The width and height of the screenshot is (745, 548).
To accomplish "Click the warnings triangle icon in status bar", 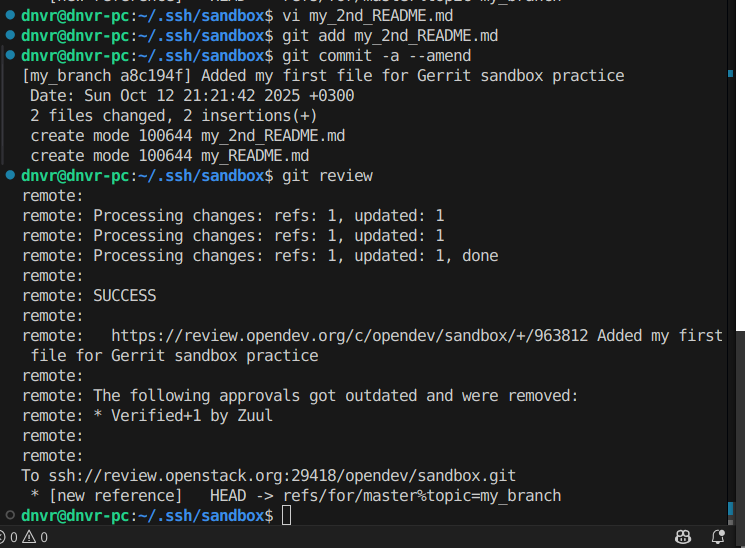I will (30, 537).
